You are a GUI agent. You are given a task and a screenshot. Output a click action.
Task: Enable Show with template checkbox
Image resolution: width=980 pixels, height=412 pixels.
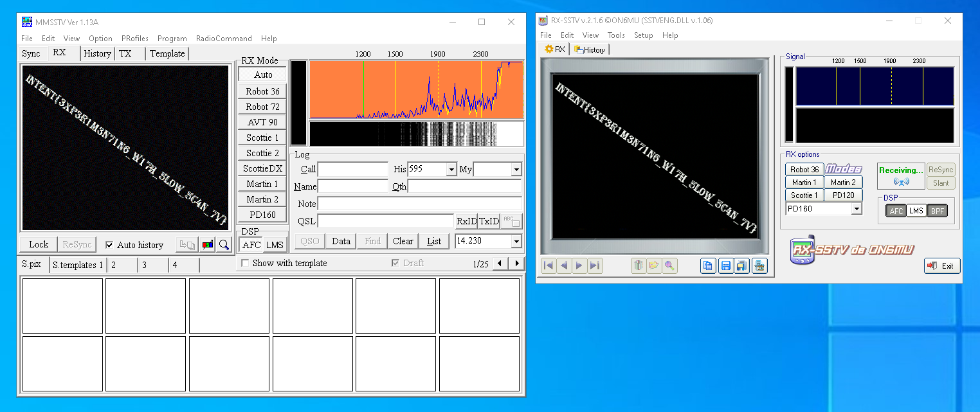tap(245, 263)
